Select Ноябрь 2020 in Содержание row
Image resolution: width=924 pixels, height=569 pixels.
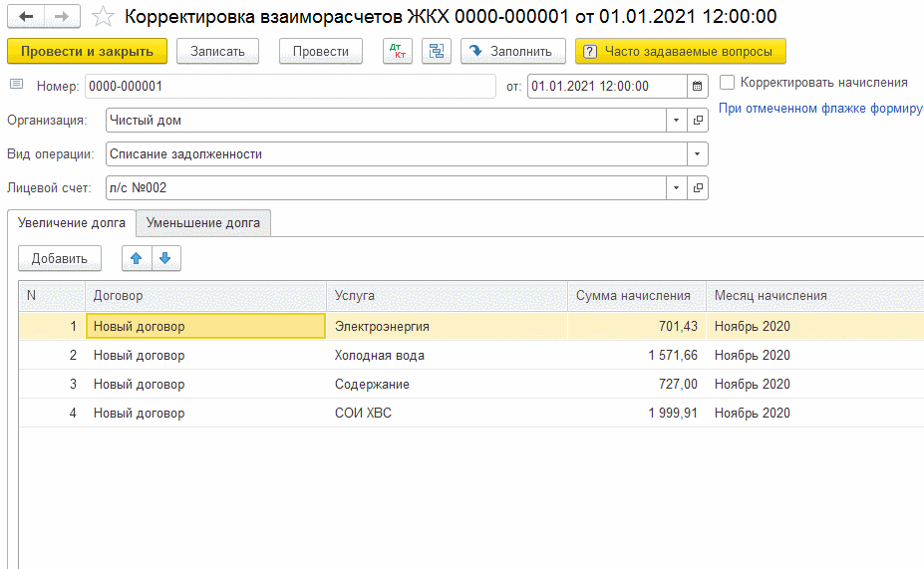pyautogui.click(x=815, y=384)
